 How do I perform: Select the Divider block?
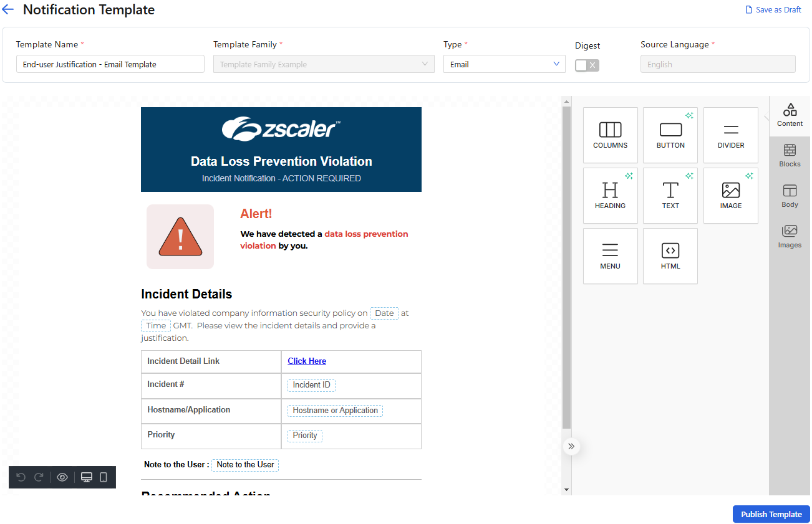(730, 135)
